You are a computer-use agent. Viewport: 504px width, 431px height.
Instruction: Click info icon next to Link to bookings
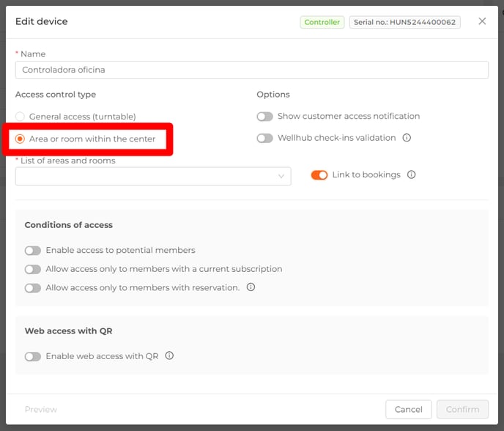(x=411, y=174)
